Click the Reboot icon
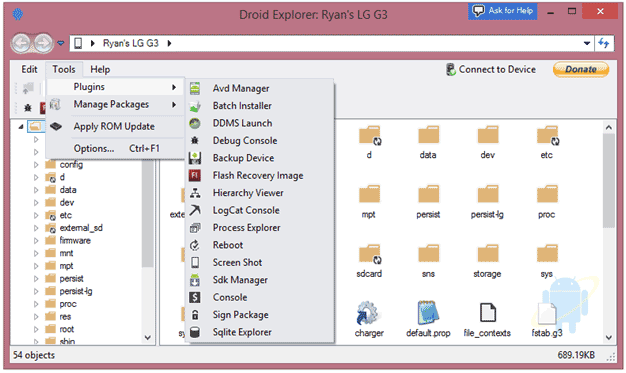The height and width of the screenshot is (373, 626). 195,245
